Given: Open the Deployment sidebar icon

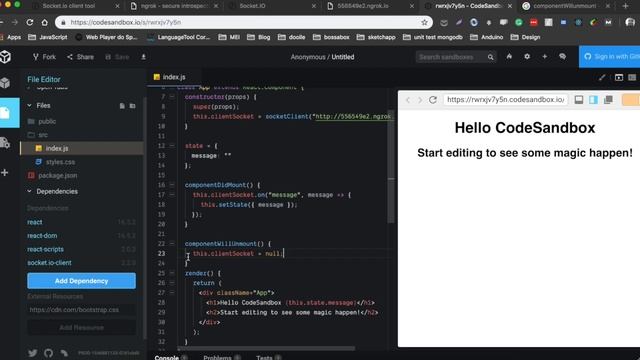Looking at the screenshot, I should 5,143.
